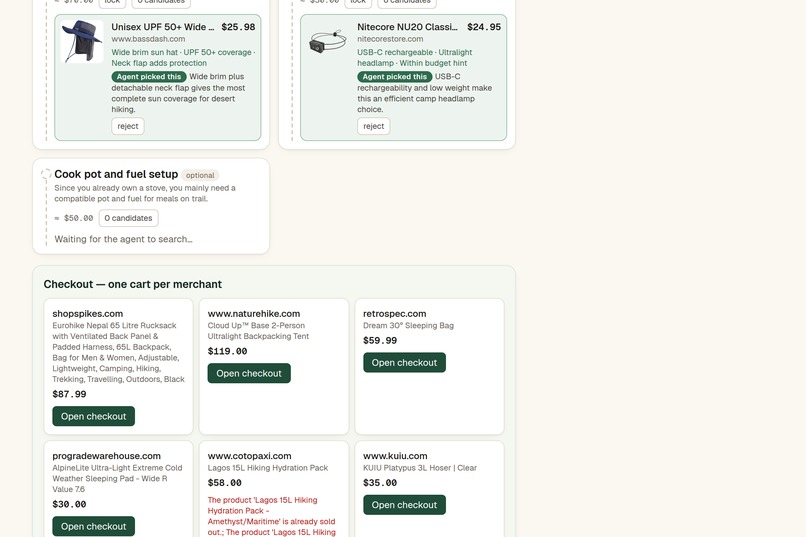Click the $58.00 cart price
Image resolution: width=806 pixels, height=537 pixels.
(225, 483)
